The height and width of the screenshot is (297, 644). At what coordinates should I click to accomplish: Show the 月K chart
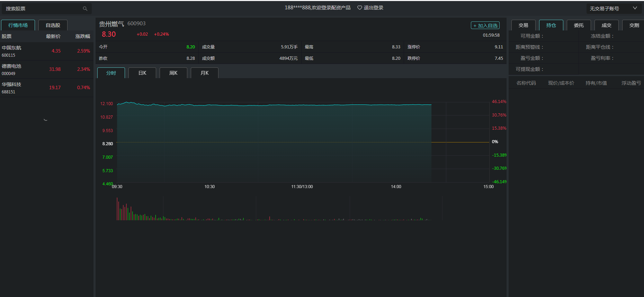[205, 73]
